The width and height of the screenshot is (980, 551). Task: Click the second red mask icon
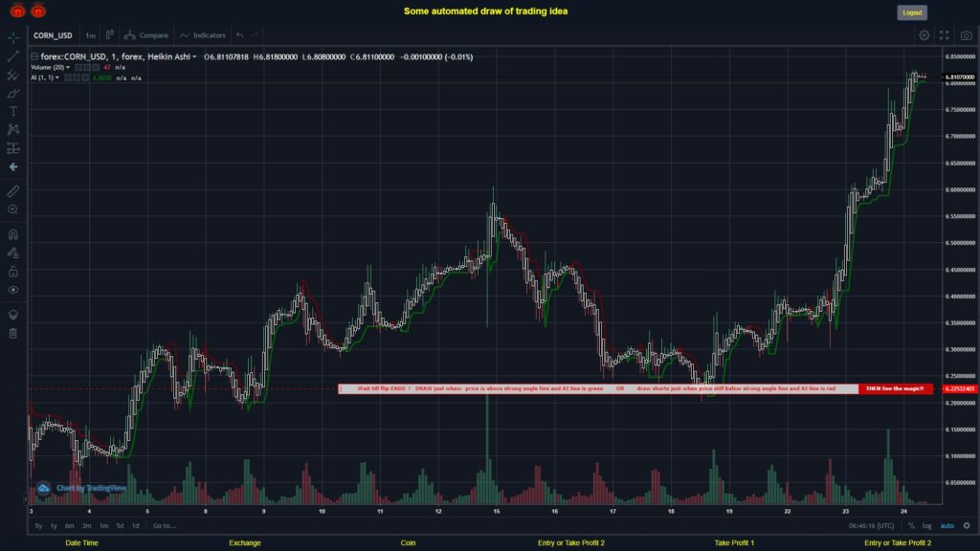point(38,11)
